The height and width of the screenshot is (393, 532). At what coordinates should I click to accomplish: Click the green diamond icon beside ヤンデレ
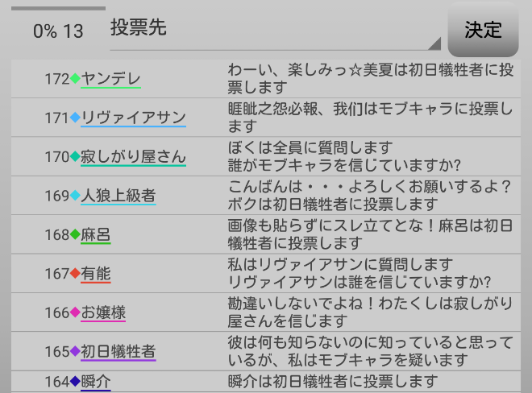[x=76, y=79]
